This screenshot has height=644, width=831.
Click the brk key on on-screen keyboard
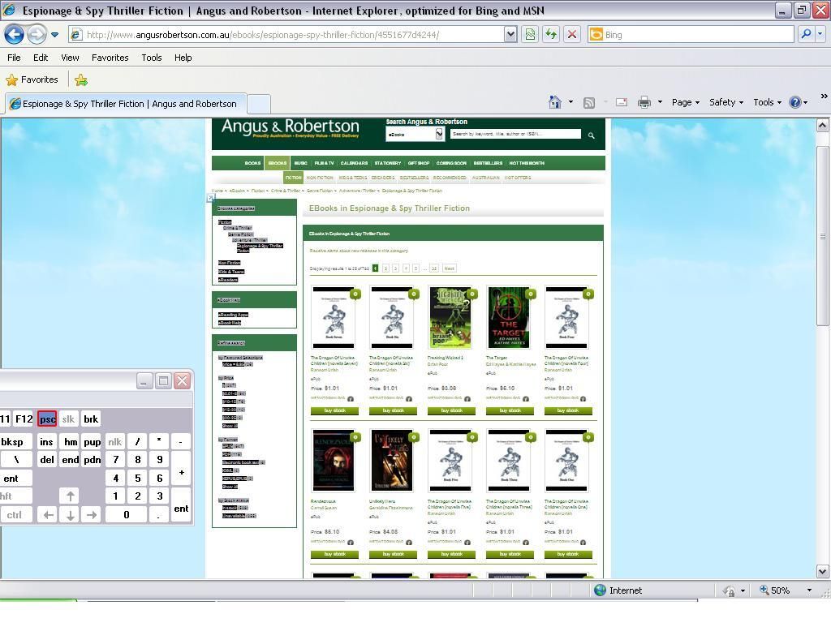tap(91, 419)
